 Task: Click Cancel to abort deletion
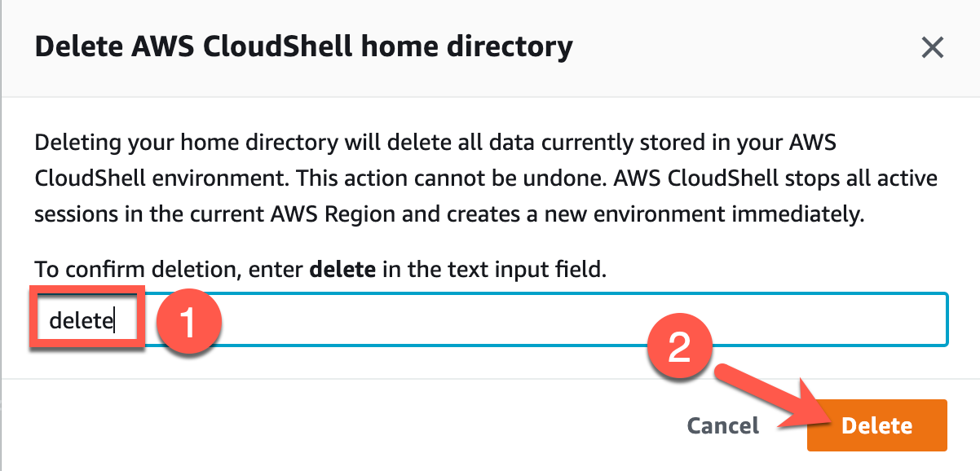[722, 425]
